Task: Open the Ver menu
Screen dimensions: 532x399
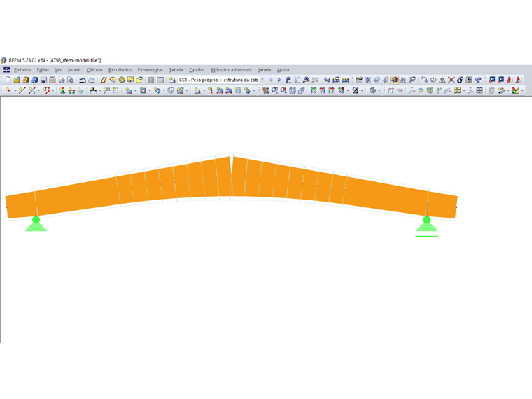Action: click(x=58, y=70)
